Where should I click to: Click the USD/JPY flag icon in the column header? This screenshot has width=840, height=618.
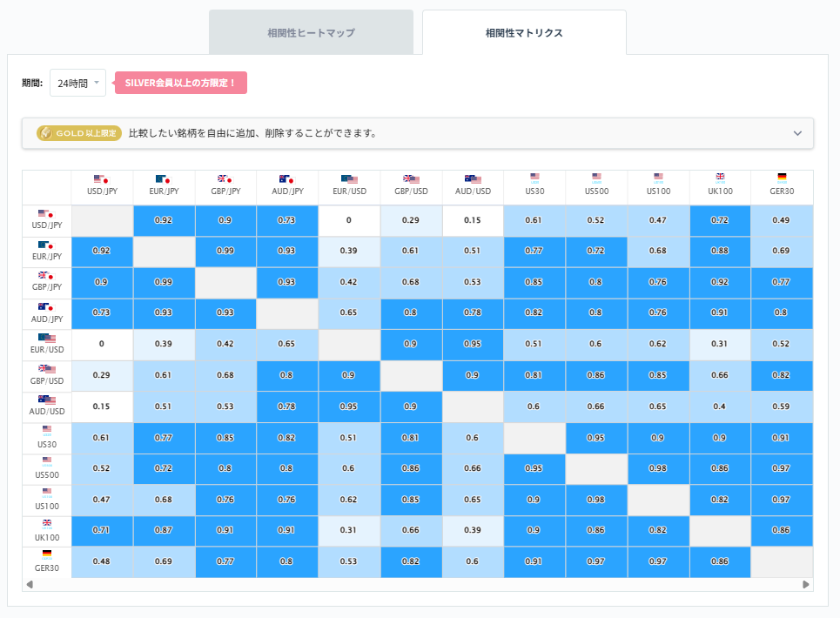click(x=102, y=179)
